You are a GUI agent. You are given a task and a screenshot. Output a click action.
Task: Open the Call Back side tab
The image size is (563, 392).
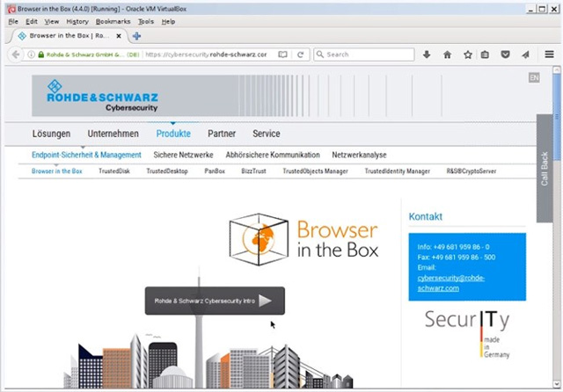pyautogui.click(x=545, y=169)
